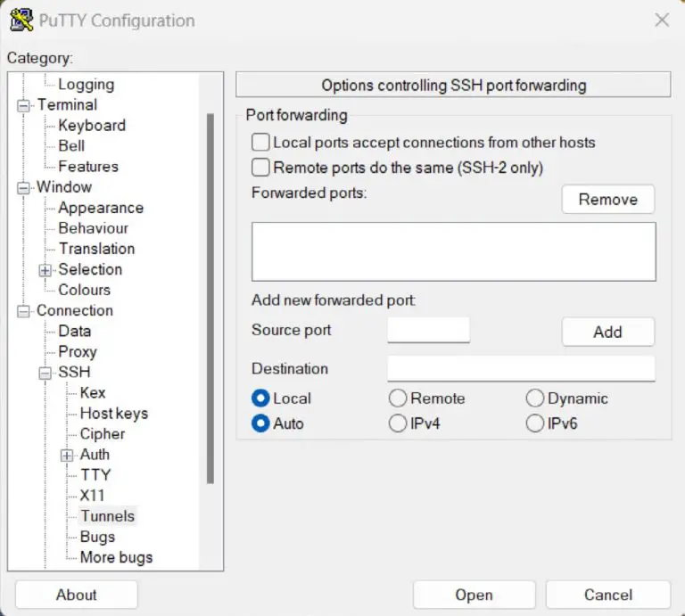
Task: Expand the Auth tree node
Action: (67, 456)
